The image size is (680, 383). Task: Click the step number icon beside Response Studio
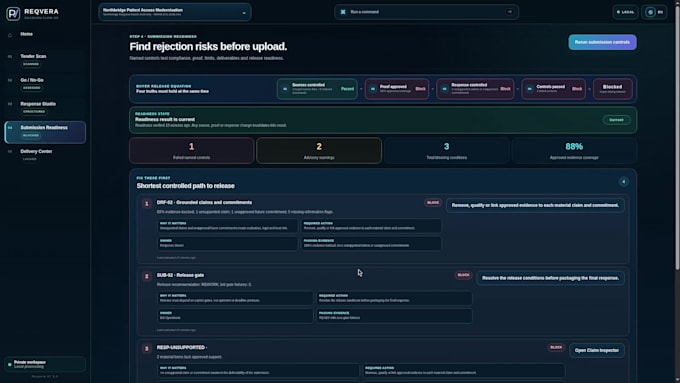click(10, 104)
